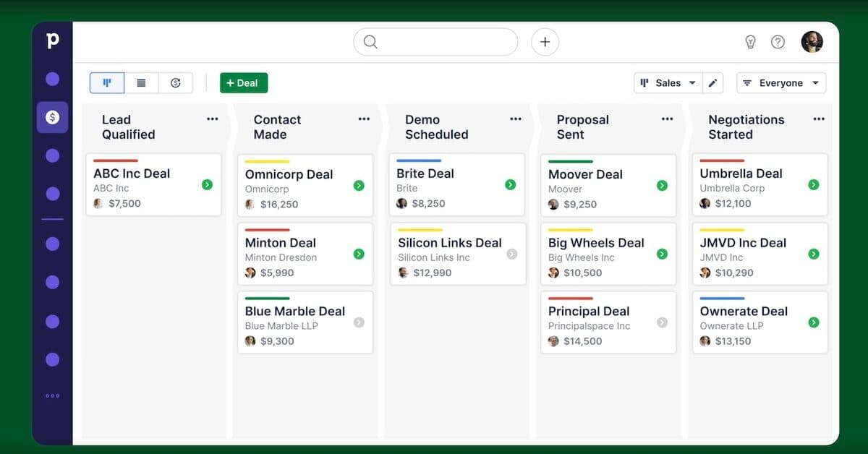Click Blue Marble Deal grey activity icon
This screenshot has width=868, height=454.
click(x=359, y=322)
